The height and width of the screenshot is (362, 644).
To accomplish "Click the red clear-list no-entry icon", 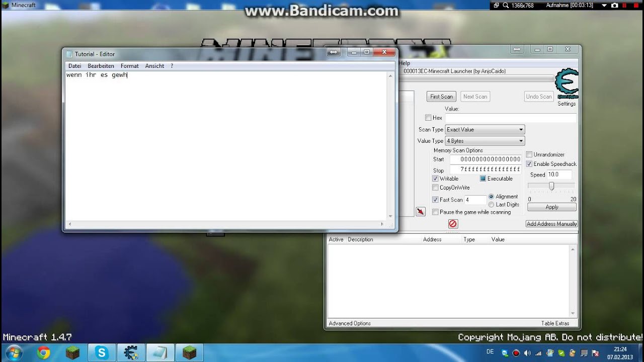I will click(453, 224).
